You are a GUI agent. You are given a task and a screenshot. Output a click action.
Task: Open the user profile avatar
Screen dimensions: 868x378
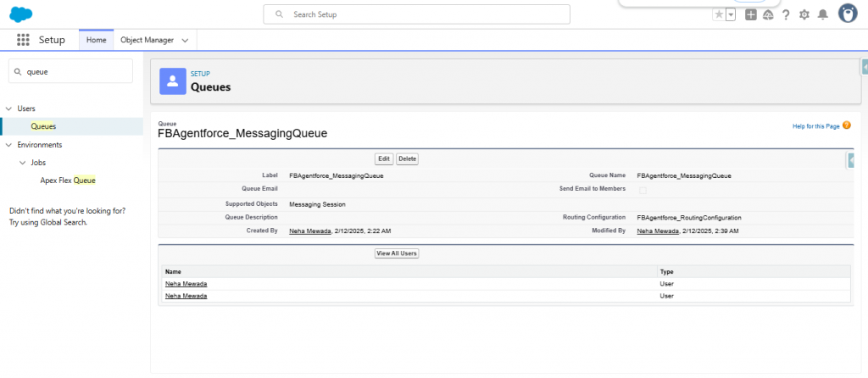(x=848, y=14)
